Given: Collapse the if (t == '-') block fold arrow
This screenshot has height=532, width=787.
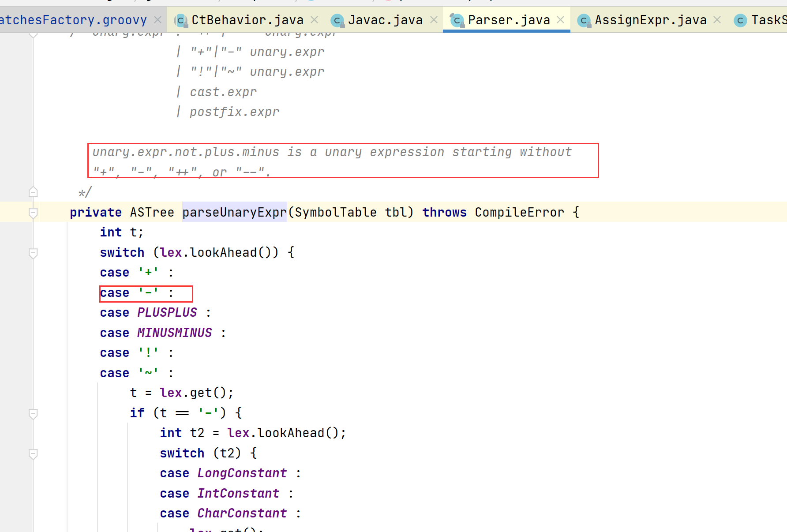Looking at the screenshot, I should [33, 414].
